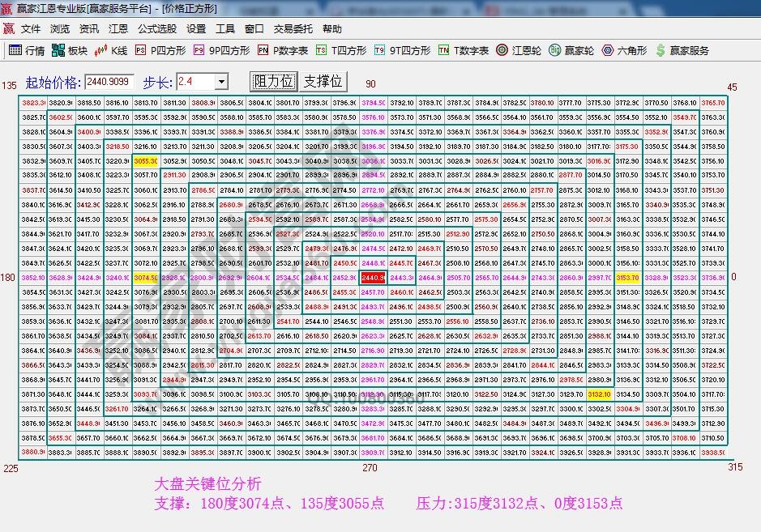Expand the 步长 step size dropdown
761x532 pixels.
(x=221, y=82)
